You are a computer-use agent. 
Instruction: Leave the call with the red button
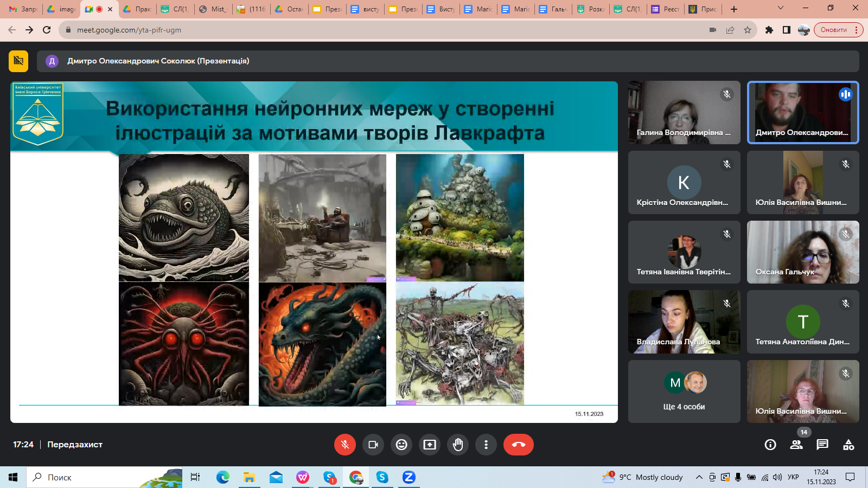(518, 445)
